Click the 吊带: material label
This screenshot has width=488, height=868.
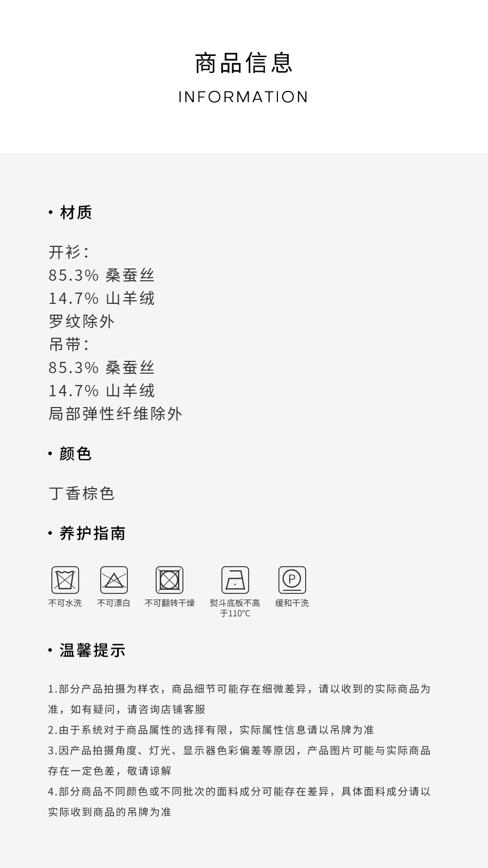(69, 344)
